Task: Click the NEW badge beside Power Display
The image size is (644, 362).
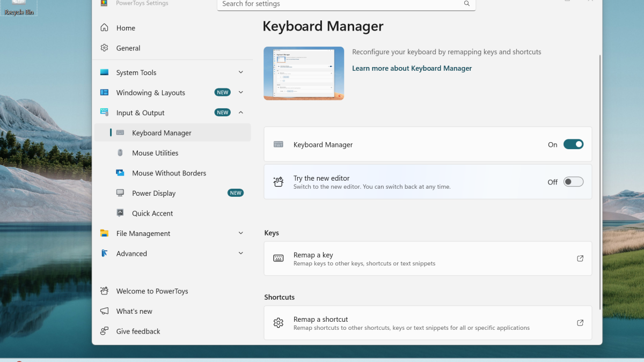Action: pyautogui.click(x=236, y=193)
